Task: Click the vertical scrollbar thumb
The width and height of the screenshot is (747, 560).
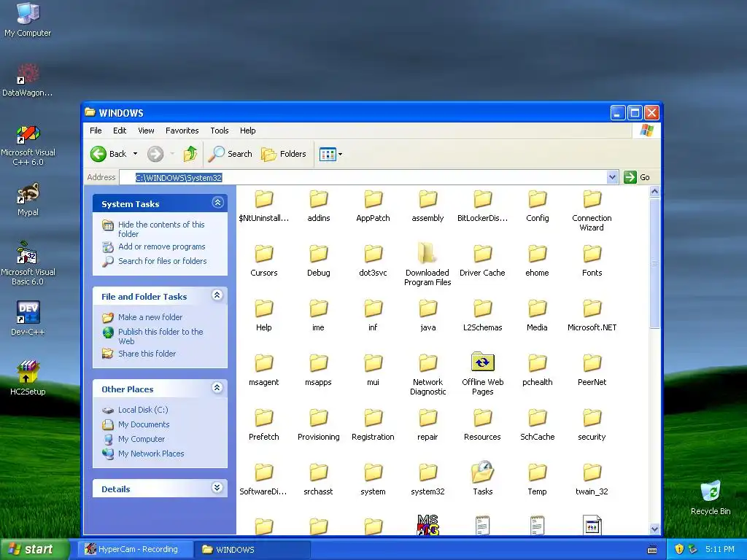Action: [654, 262]
